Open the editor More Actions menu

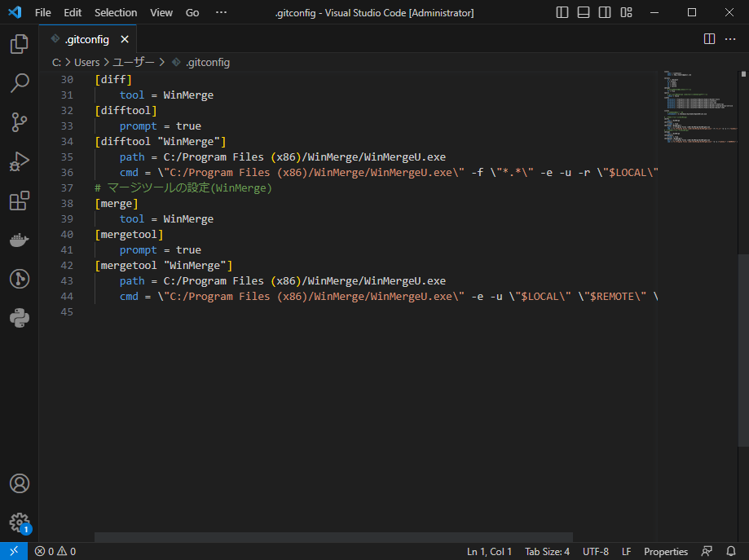[x=730, y=38]
